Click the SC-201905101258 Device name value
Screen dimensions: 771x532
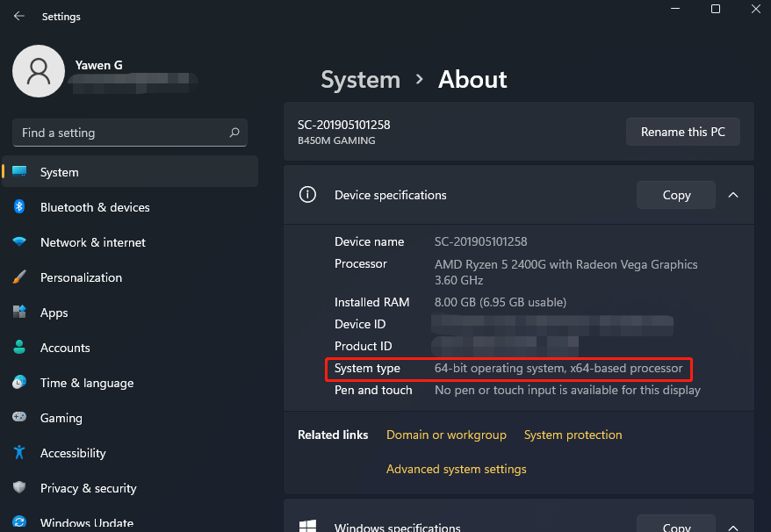pyautogui.click(x=480, y=241)
